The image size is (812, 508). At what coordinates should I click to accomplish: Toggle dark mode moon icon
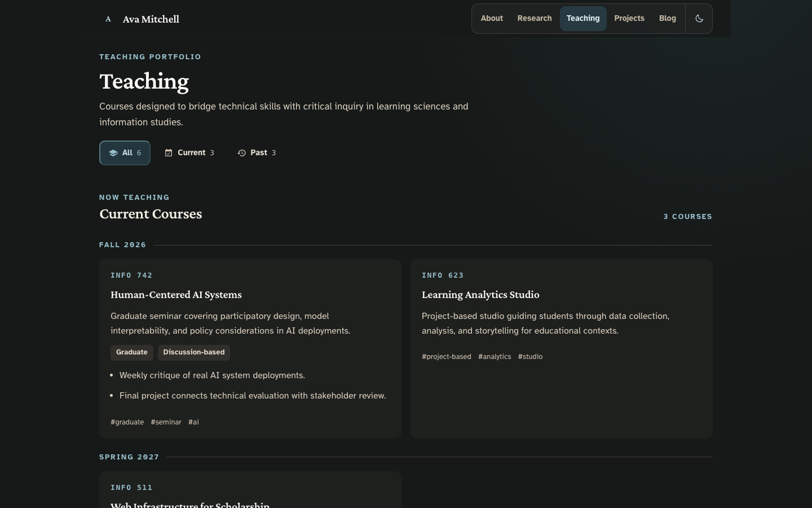click(699, 19)
